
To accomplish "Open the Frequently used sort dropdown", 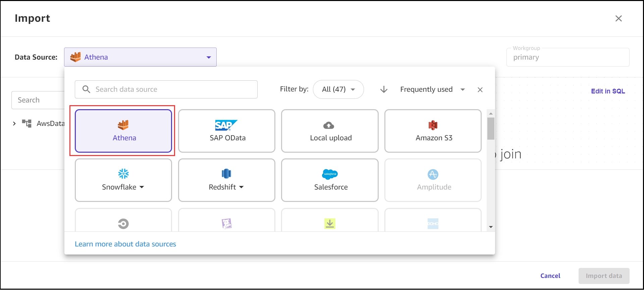I will click(432, 89).
